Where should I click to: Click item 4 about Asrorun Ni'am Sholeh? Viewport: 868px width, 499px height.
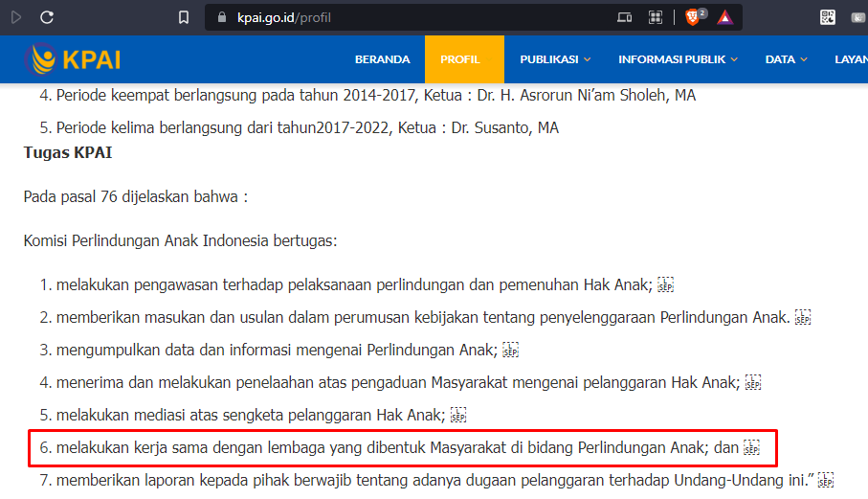367,95
